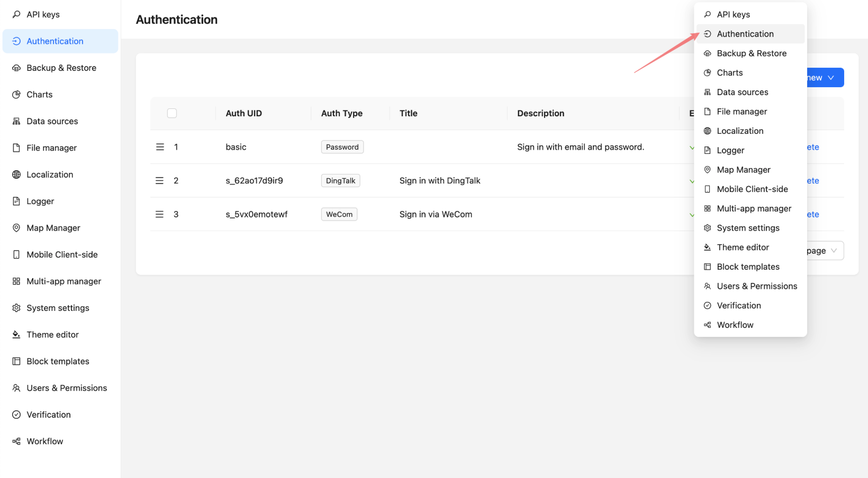Click the System settings gear icon in popup
The height and width of the screenshot is (478, 868).
coord(707,228)
